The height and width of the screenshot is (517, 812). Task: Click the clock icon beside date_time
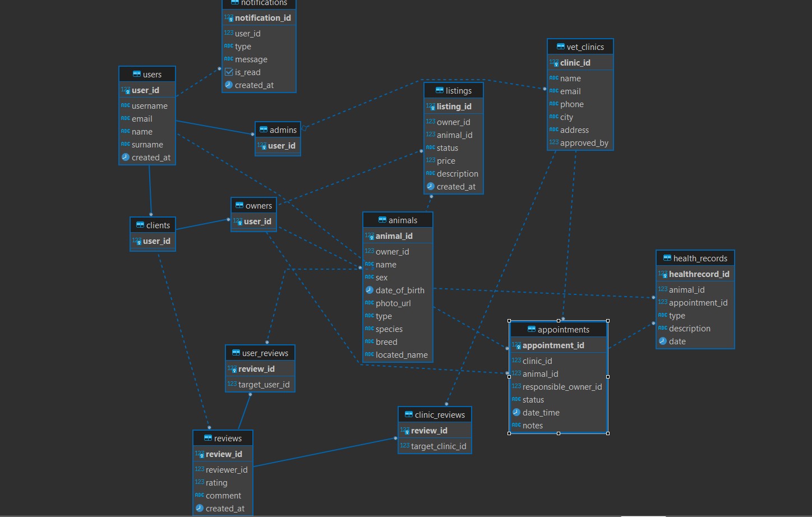tap(516, 412)
